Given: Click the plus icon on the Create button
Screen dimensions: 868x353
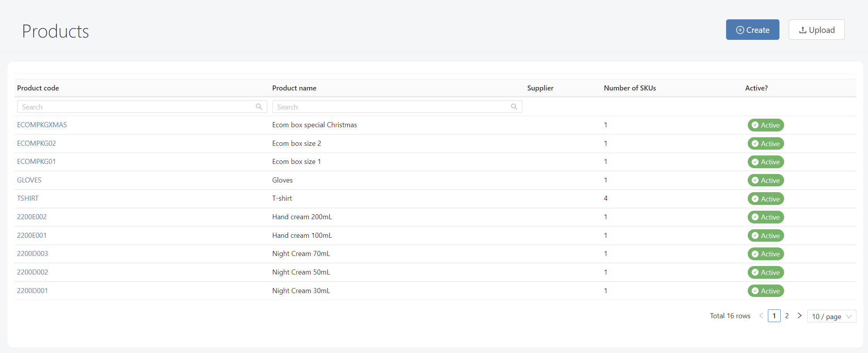Looking at the screenshot, I should (x=740, y=29).
